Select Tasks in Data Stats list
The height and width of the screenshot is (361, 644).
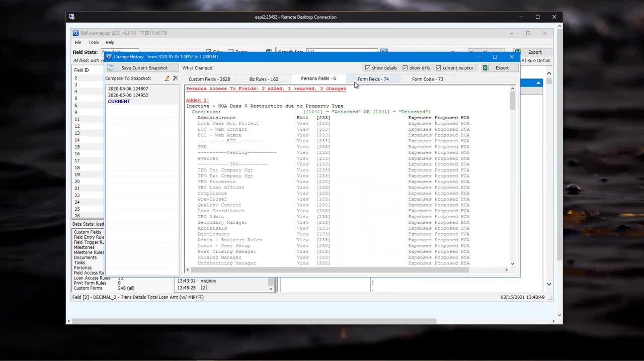click(x=79, y=262)
